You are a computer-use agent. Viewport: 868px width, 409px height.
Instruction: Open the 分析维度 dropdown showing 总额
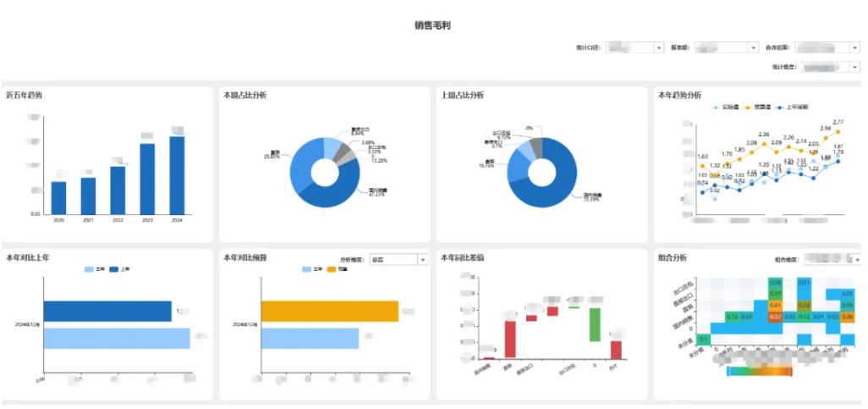coord(422,260)
